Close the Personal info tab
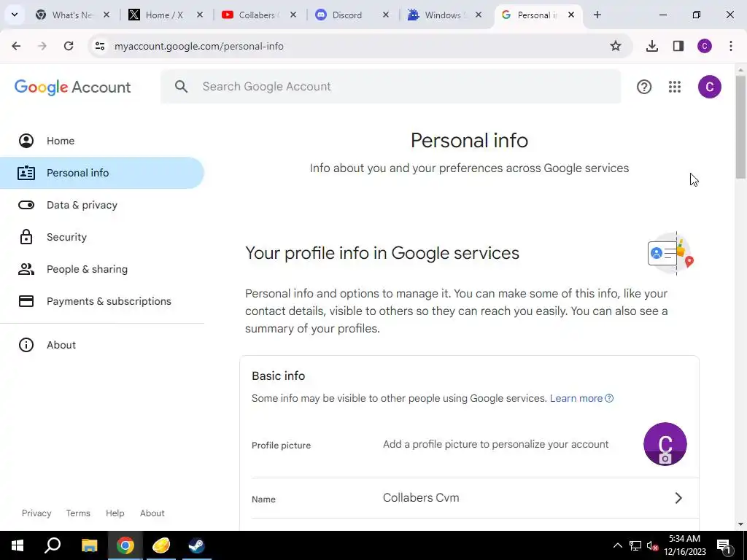Viewport: 747px width, 560px height. point(570,15)
